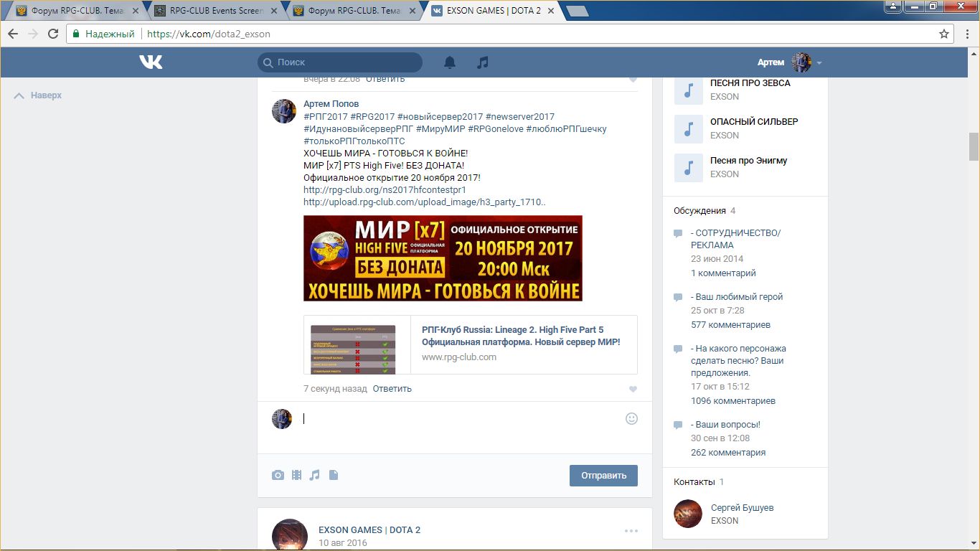Open 577 комментариев link
This screenshot has height=551, width=980.
730,325
